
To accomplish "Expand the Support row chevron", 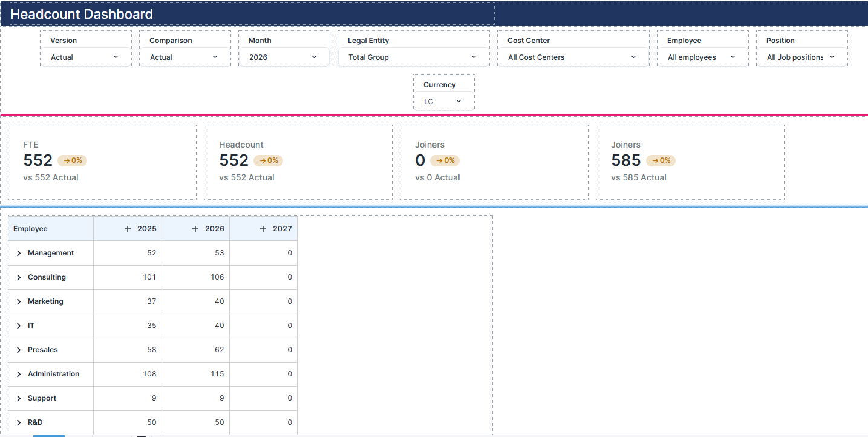I will 19,398.
